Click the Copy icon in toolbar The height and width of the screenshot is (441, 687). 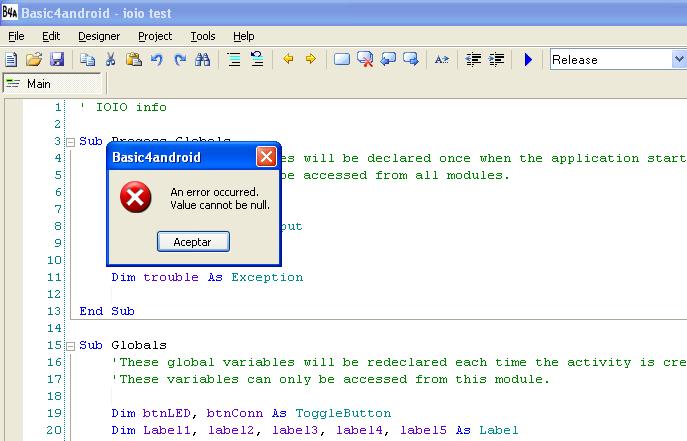coord(88,59)
